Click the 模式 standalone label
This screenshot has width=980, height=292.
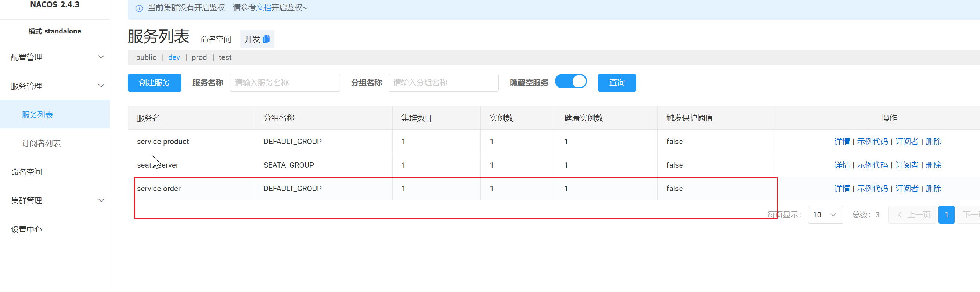click(x=55, y=31)
